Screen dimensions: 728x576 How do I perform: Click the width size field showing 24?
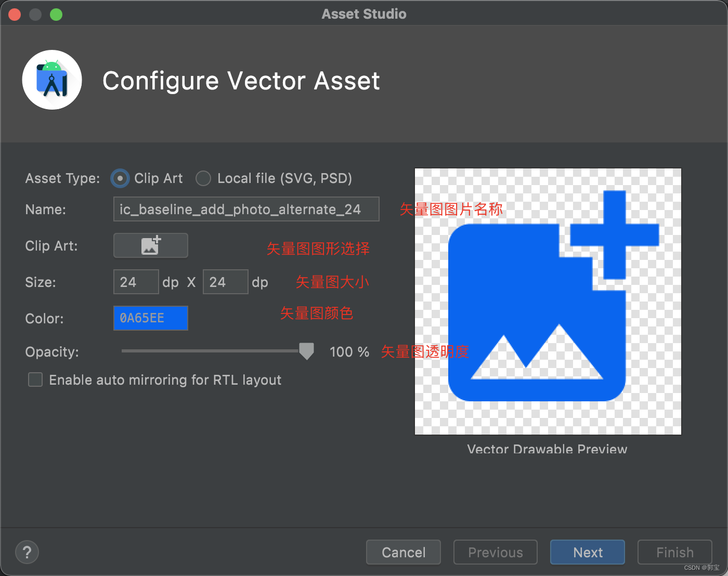[136, 282]
